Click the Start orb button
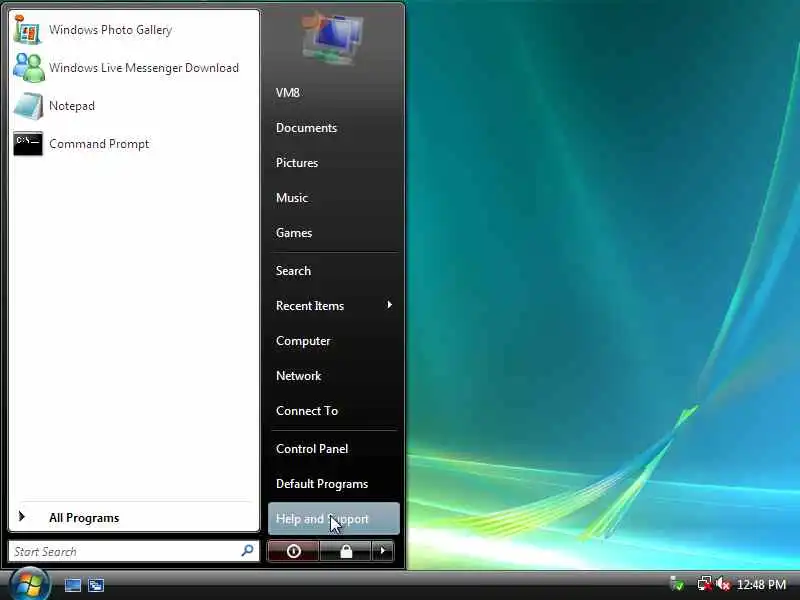This screenshot has width=800, height=600. pos(29,585)
